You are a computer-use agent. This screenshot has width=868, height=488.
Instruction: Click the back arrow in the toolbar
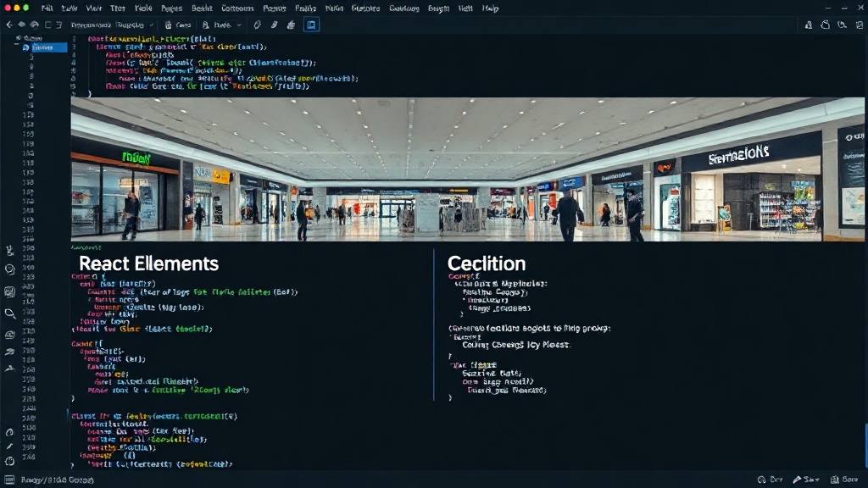(8, 25)
